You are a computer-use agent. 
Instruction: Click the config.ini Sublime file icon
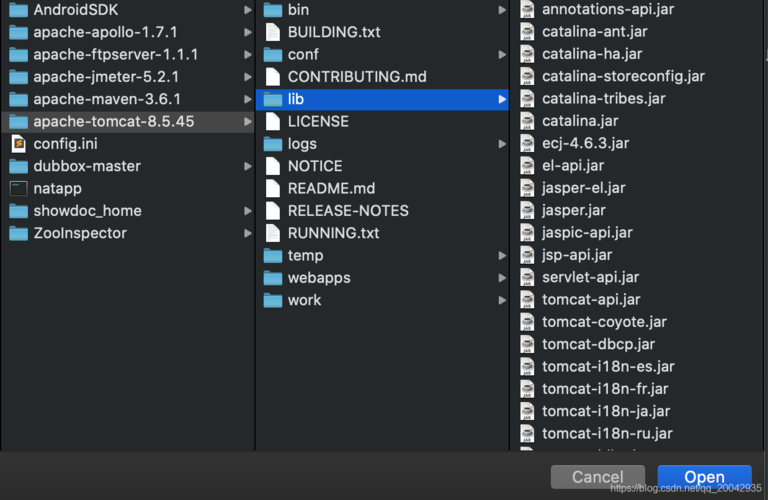pyautogui.click(x=19, y=144)
